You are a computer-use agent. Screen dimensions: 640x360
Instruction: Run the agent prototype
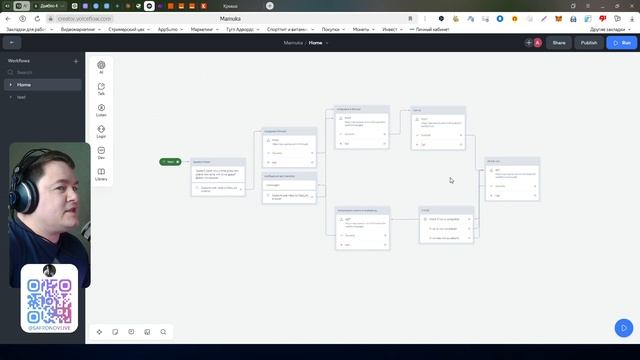(622, 42)
